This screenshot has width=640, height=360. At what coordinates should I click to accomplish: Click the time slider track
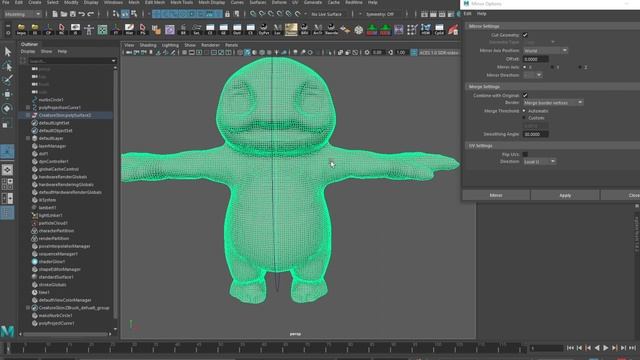pos(265,348)
